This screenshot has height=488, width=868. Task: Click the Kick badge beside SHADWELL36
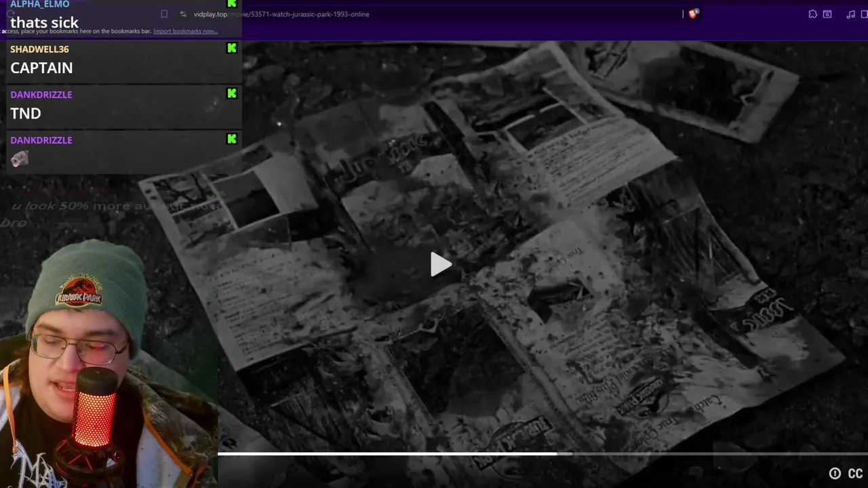coord(232,48)
